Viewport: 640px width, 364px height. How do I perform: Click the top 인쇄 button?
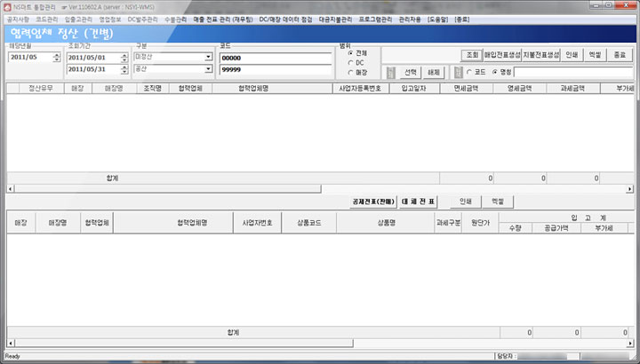click(x=572, y=55)
